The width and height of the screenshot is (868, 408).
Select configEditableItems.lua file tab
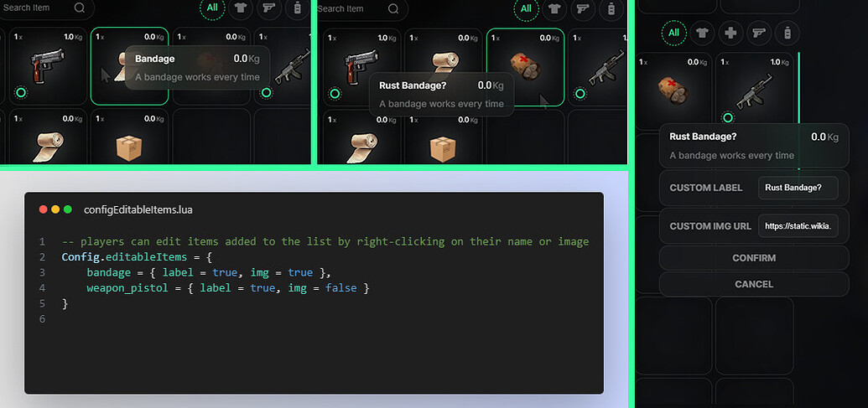(138, 210)
